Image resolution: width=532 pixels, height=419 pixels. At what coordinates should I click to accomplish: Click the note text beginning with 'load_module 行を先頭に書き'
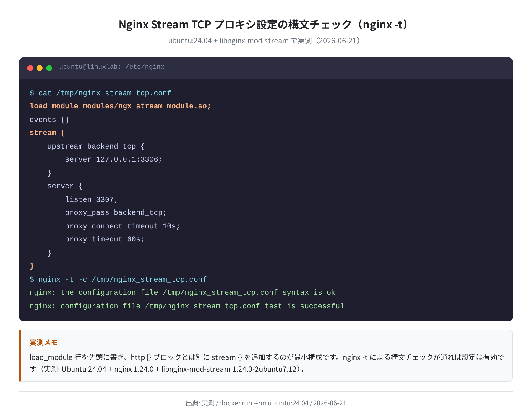coord(267,363)
